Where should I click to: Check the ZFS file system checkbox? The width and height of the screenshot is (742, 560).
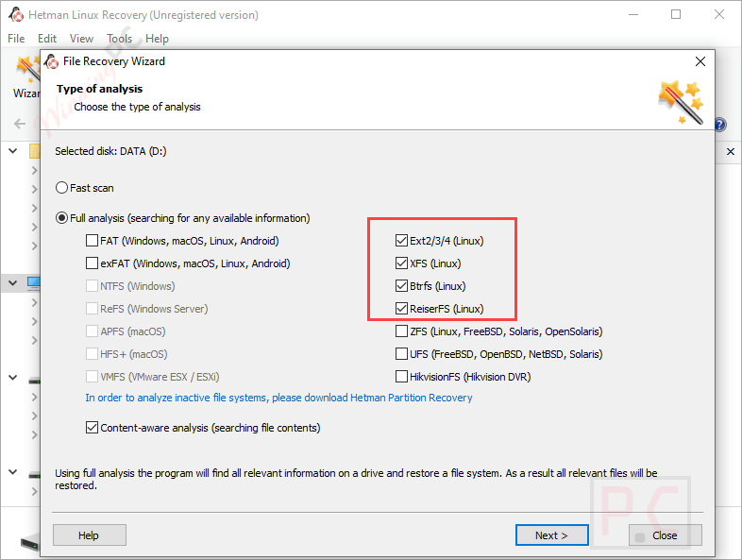(402, 331)
